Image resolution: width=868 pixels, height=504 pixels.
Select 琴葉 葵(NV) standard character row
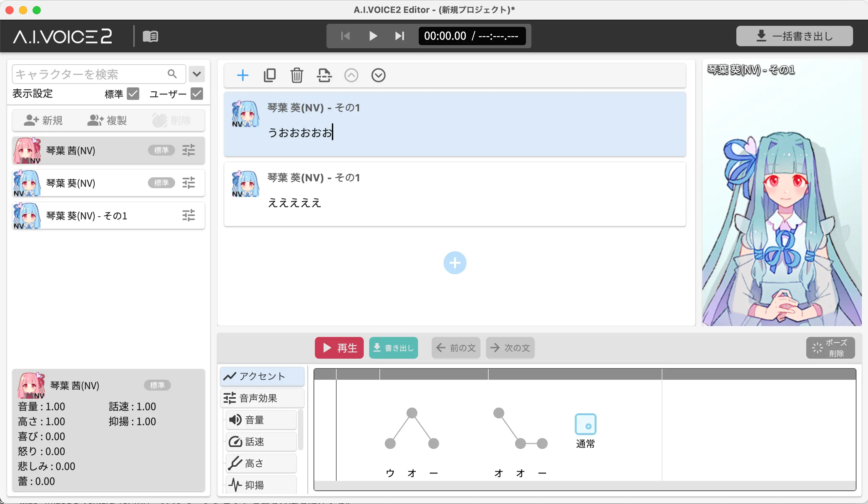coord(109,183)
